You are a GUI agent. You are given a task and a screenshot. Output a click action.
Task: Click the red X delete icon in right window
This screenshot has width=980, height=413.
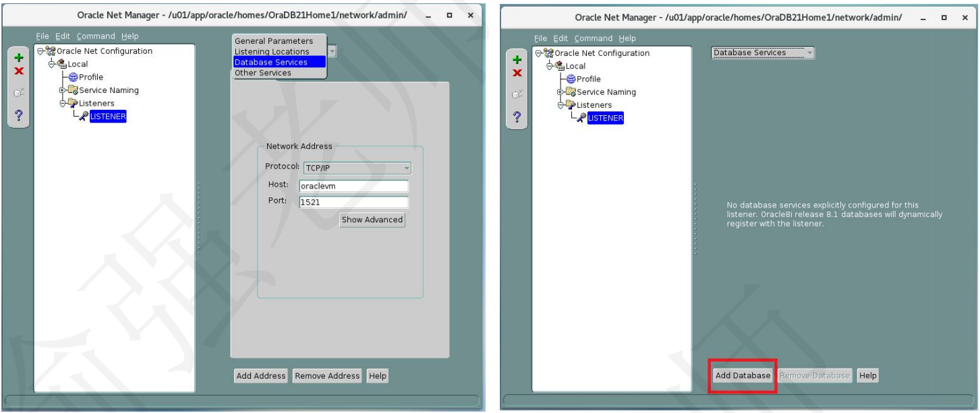coord(516,73)
